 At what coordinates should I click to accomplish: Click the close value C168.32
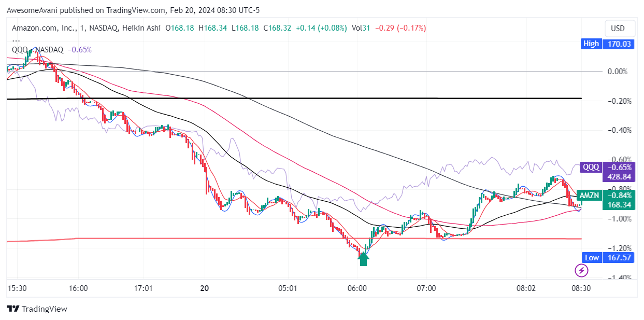278,28
